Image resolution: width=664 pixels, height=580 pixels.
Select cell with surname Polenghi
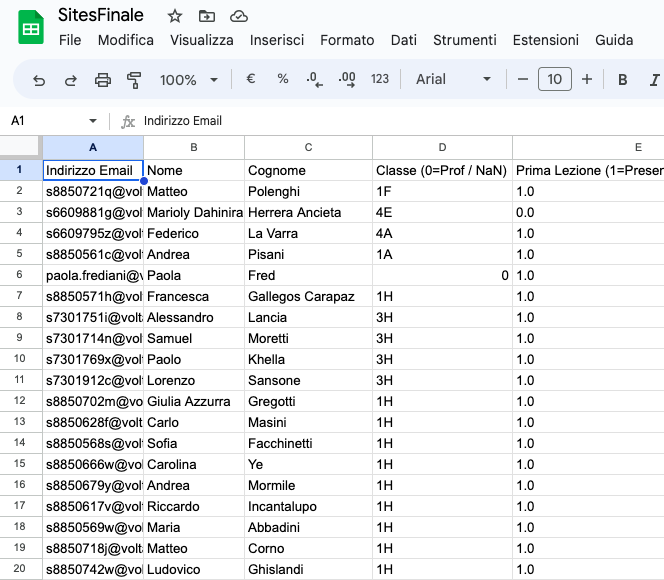pos(308,191)
